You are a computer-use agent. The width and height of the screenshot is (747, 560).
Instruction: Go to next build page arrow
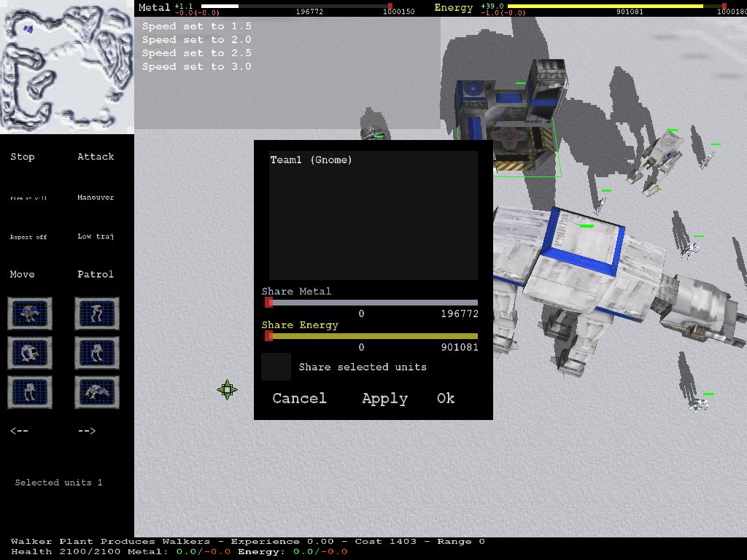(x=87, y=430)
